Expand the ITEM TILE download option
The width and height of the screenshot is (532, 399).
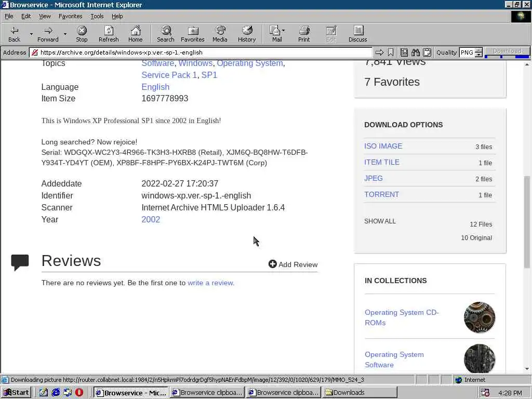(x=382, y=162)
